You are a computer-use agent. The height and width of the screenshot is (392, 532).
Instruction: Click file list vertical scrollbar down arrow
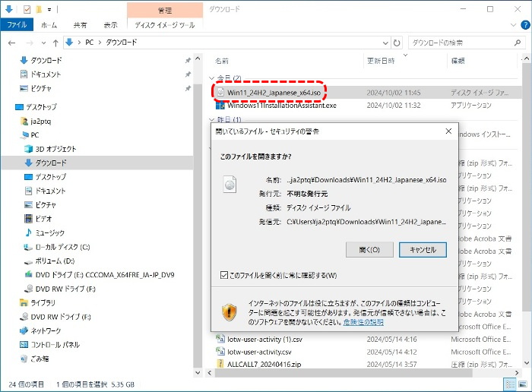[x=526, y=363]
